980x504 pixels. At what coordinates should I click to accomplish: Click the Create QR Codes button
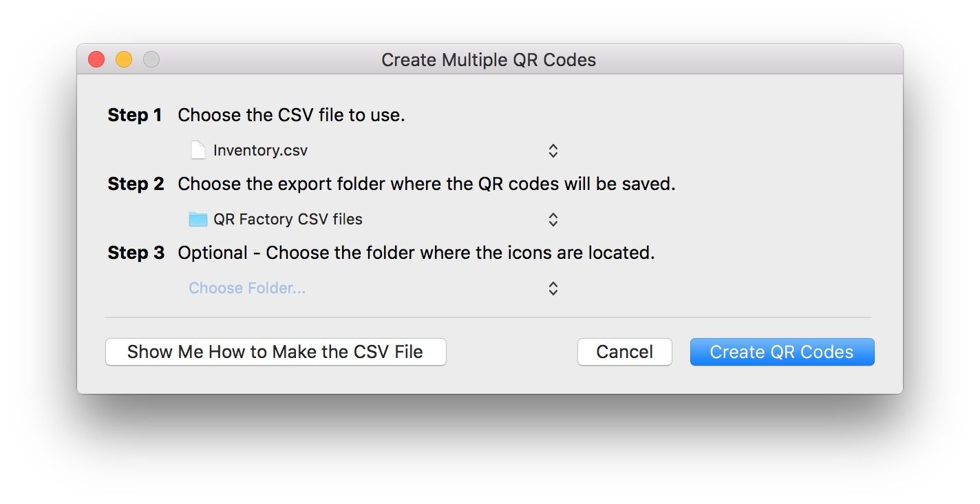pos(782,352)
